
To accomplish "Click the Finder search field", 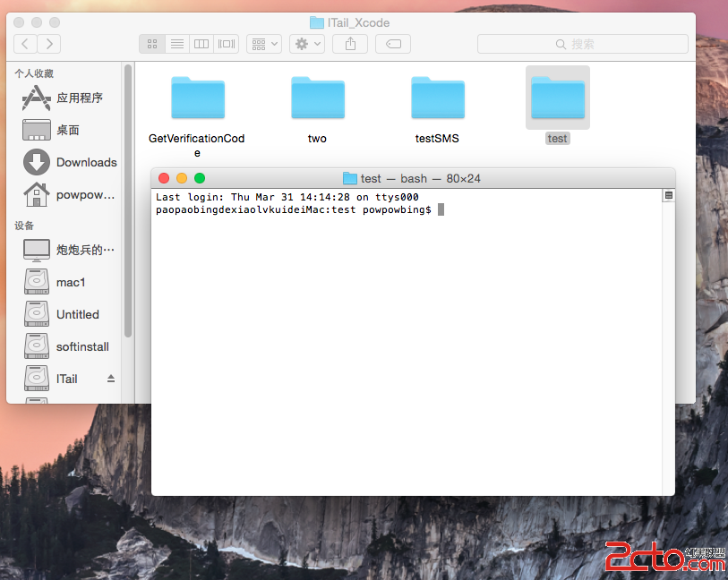I will (x=582, y=43).
